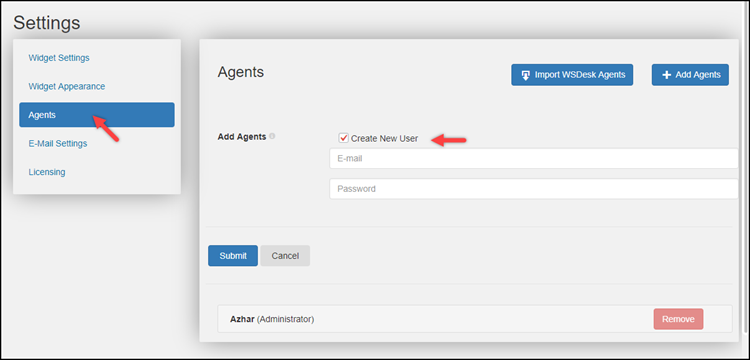Screen dimensions: 750x360
Task: Click the Import WSDesk Agents button
Action: [x=572, y=75]
